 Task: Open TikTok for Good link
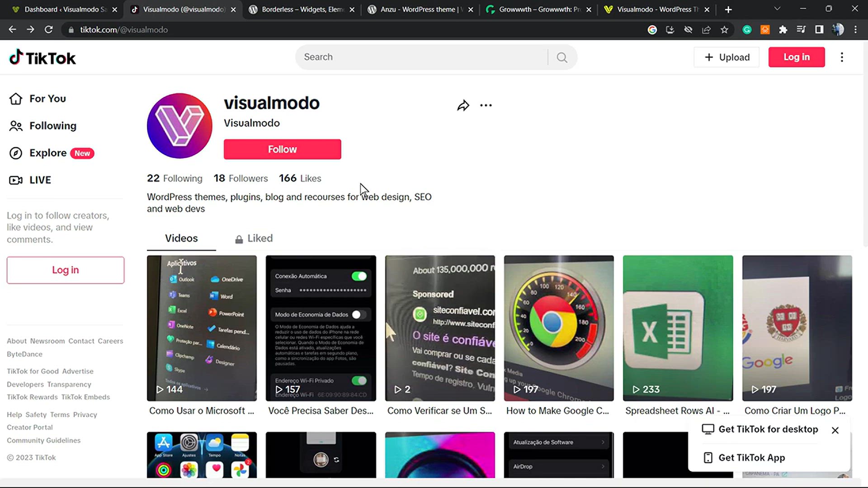pyautogui.click(x=33, y=371)
